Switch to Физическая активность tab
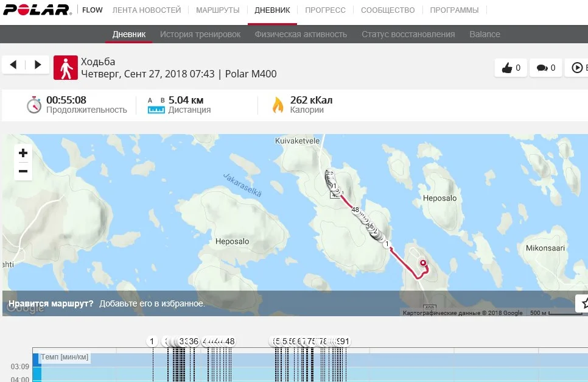This screenshot has width=588, height=382. click(x=301, y=34)
